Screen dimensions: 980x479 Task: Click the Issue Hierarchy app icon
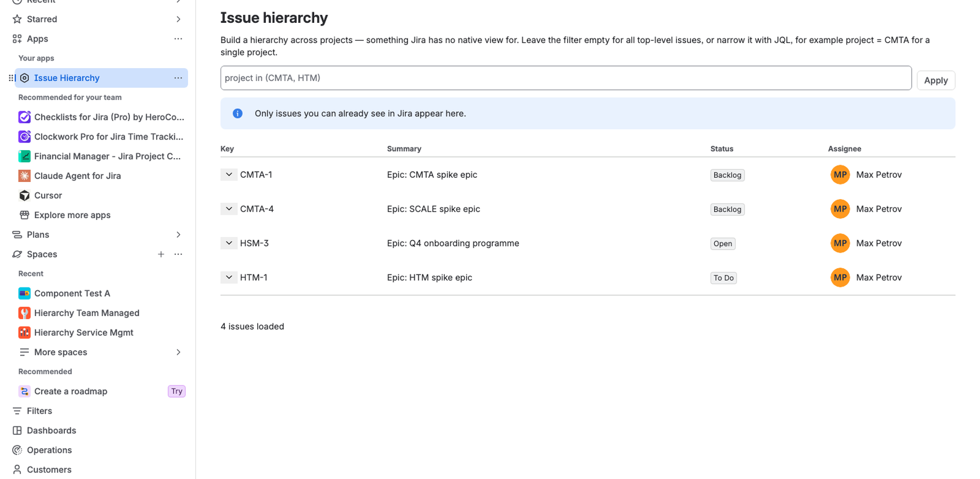24,78
